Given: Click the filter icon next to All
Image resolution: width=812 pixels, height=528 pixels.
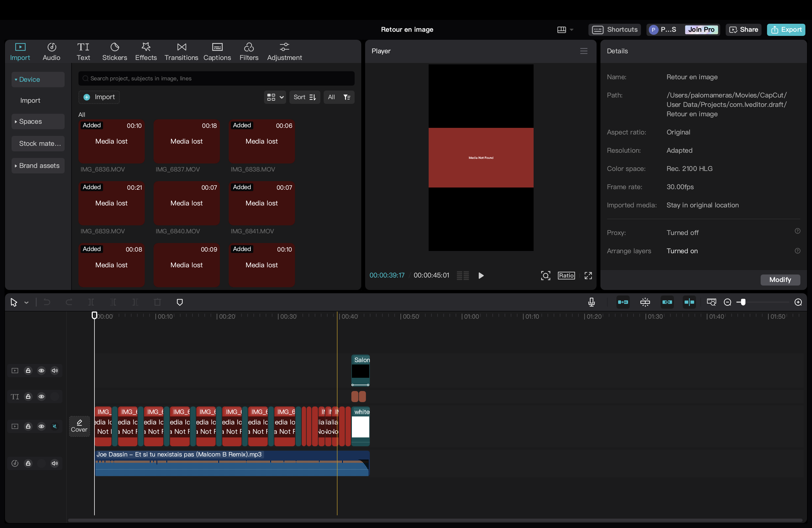Looking at the screenshot, I should click(347, 97).
